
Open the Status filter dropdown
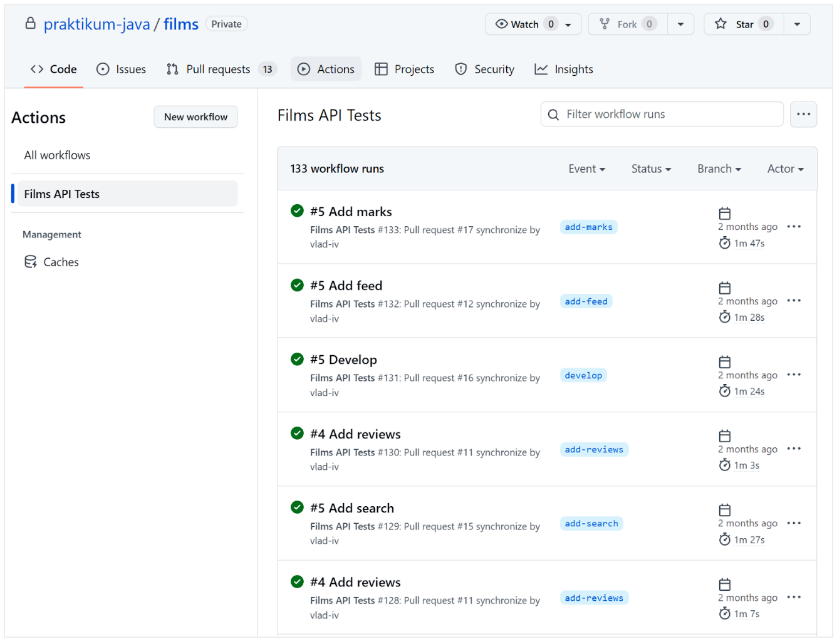point(651,169)
